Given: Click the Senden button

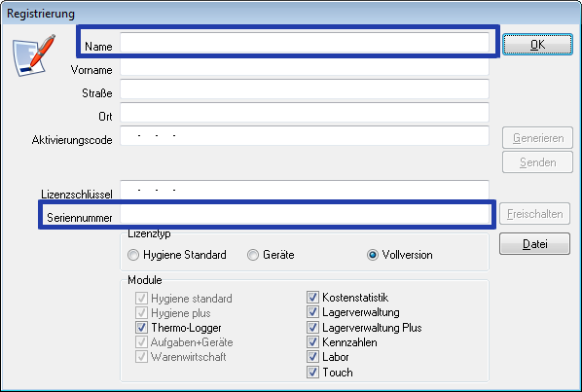Looking at the screenshot, I should [x=537, y=162].
